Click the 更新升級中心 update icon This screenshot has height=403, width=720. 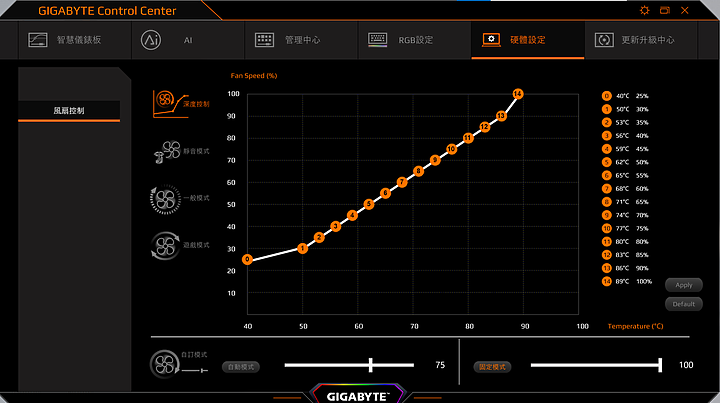point(604,40)
